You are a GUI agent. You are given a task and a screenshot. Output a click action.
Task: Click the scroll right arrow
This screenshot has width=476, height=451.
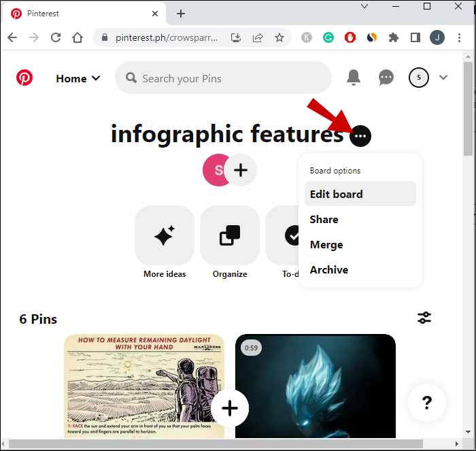coord(457,444)
